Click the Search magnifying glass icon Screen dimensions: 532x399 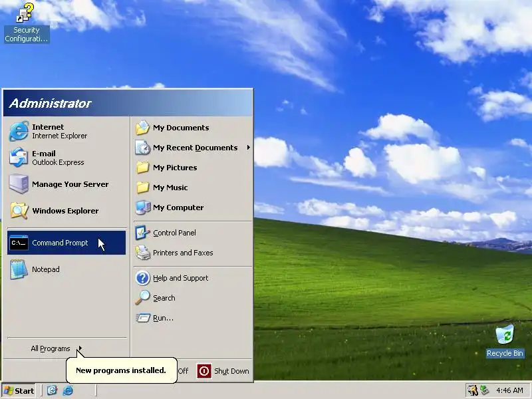coord(143,298)
